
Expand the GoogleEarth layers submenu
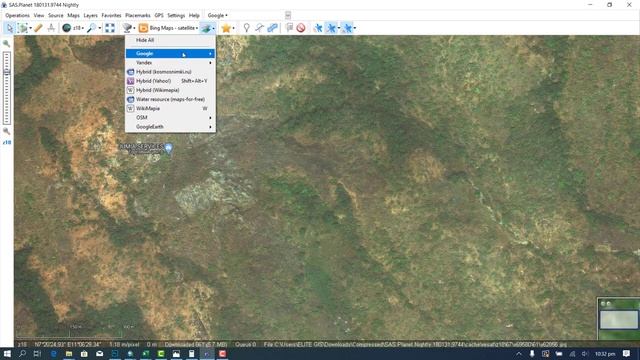pos(170,127)
